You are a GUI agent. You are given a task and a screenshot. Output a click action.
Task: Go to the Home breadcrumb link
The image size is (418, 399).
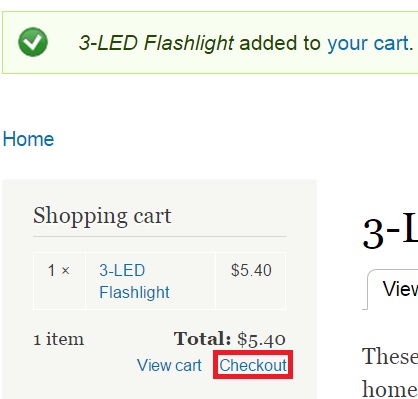pos(28,139)
